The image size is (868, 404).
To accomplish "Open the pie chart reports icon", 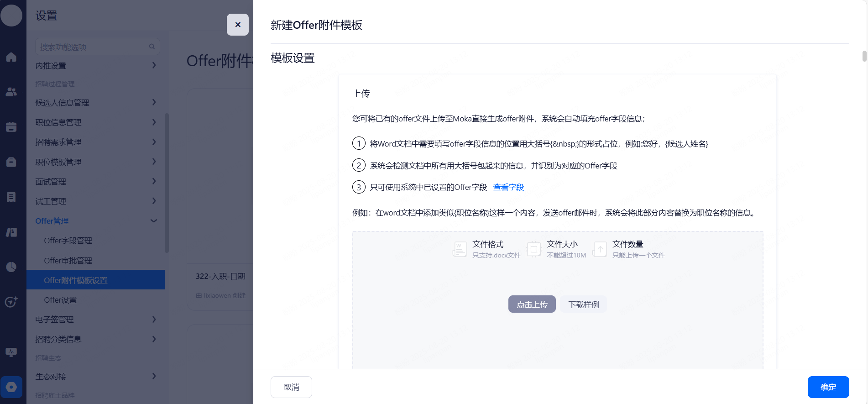I will pos(11,267).
